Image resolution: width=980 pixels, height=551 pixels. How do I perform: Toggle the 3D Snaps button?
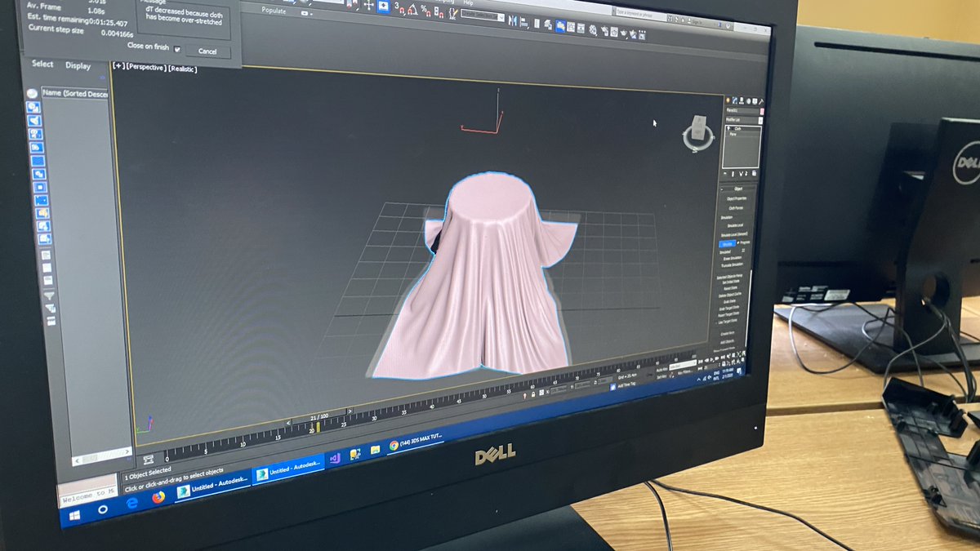pos(399,8)
